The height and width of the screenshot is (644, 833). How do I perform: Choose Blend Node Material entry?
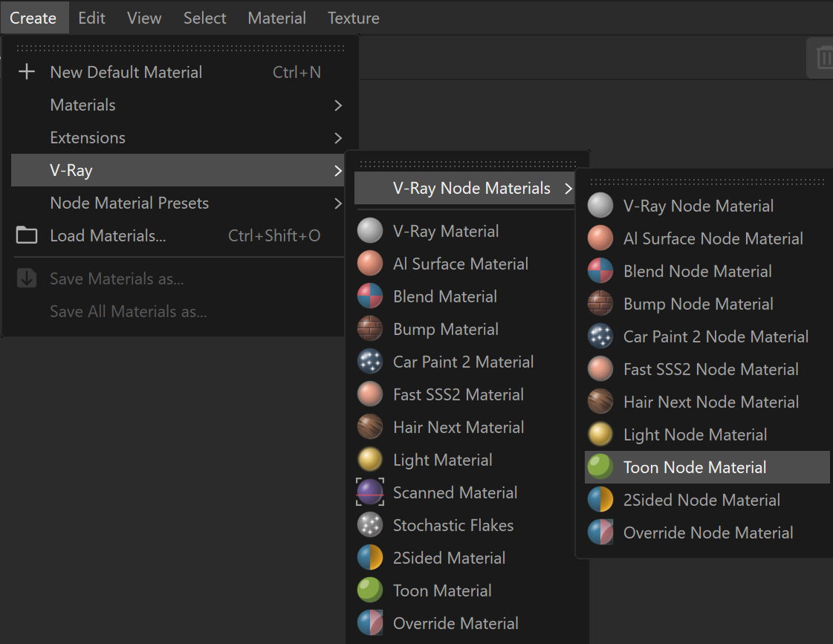(707, 271)
